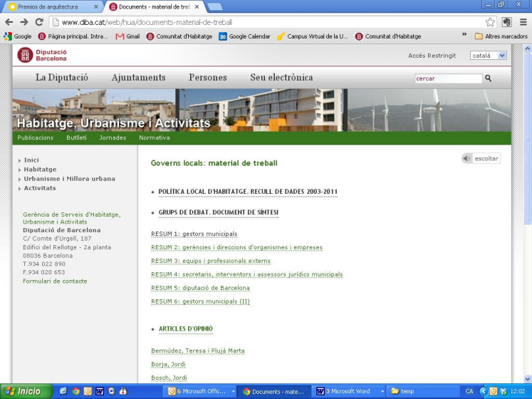Open RESUM 2: gerències i direccions link

click(x=237, y=247)
